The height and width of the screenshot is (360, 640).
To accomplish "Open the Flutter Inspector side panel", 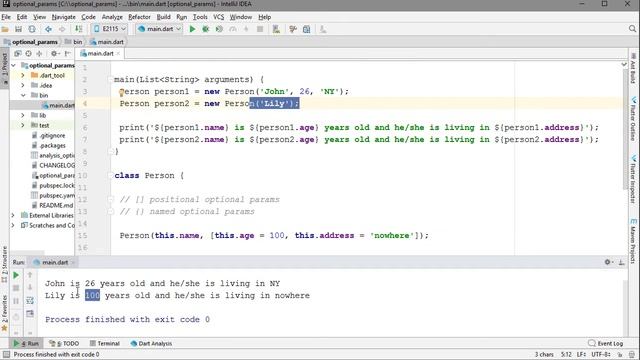I will pos(633,179).
